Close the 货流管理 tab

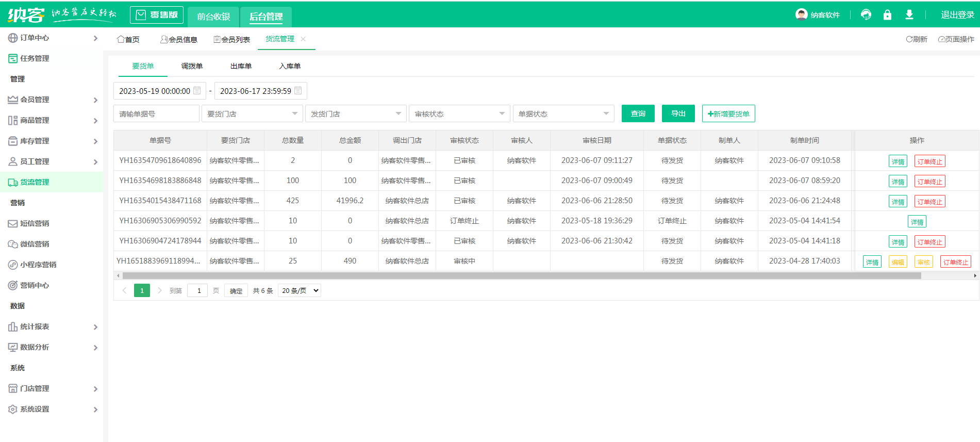[303, 39]
